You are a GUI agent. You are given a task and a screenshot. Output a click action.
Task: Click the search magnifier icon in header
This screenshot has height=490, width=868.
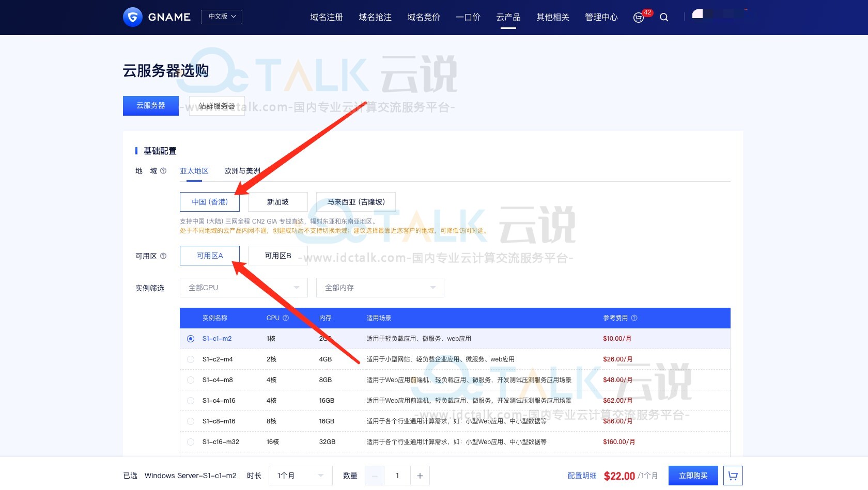coord(664,18)
